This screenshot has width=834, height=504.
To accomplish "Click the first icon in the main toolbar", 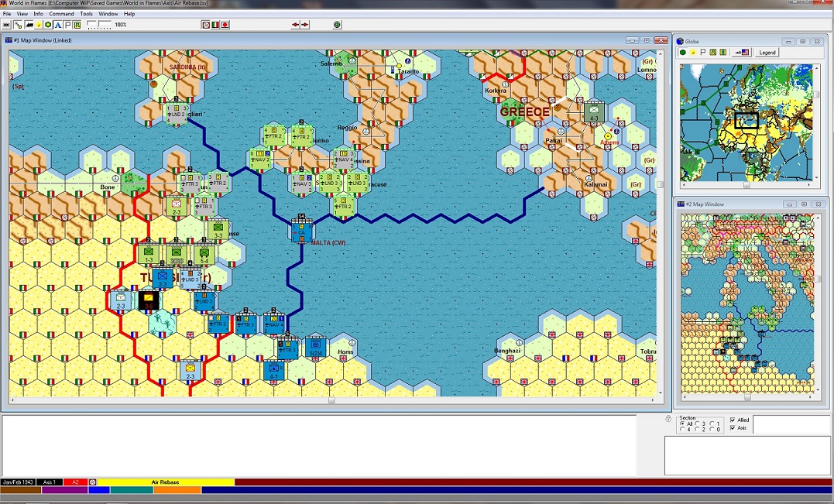I will pos(7,25).
